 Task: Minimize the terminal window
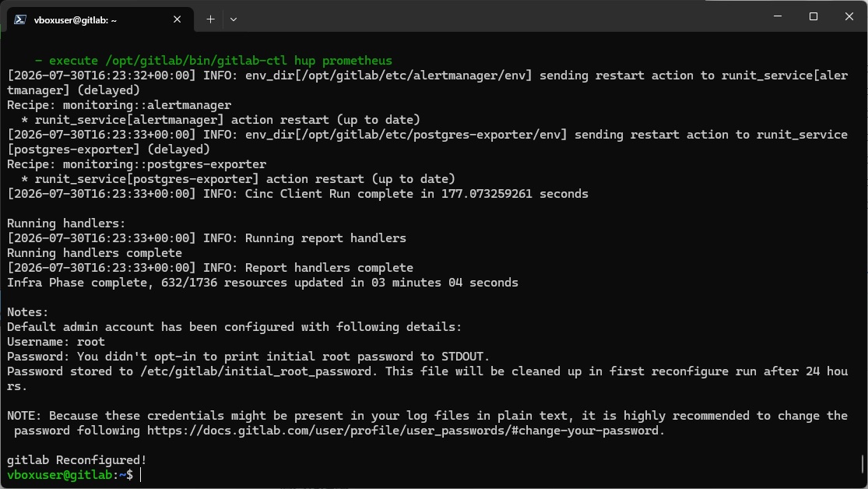778,16
